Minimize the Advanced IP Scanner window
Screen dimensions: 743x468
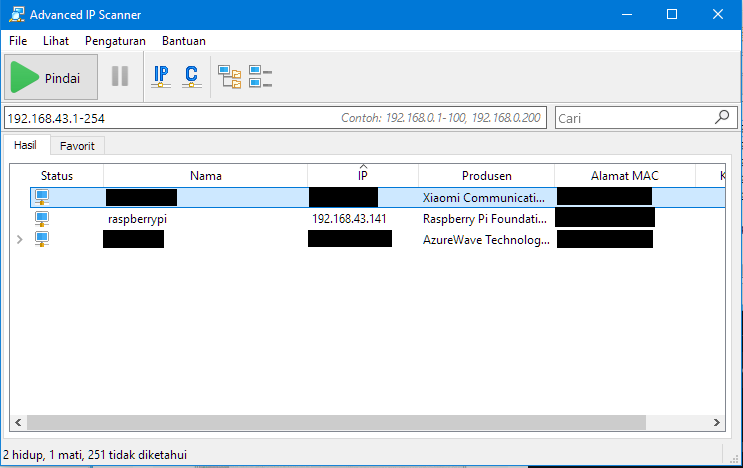pos(627,15)
